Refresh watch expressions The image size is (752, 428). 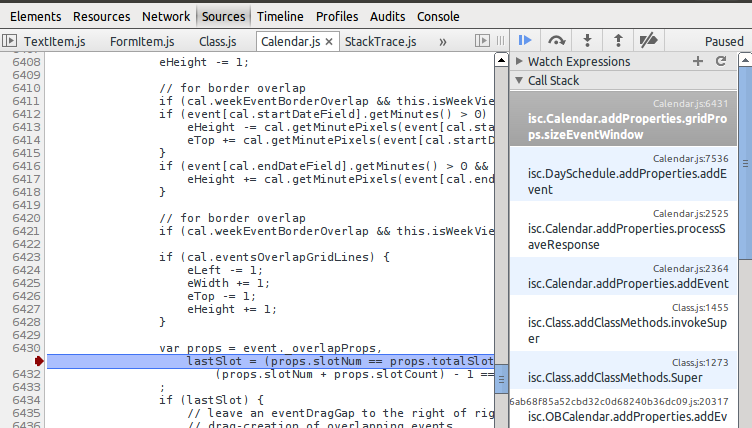[x=720, y=62]
